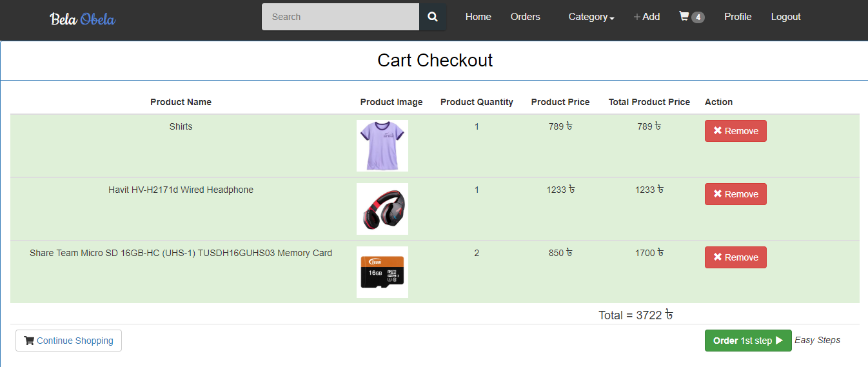Click the magnifier search icon button
Screen dimensions: 868x367
[433, 17]
